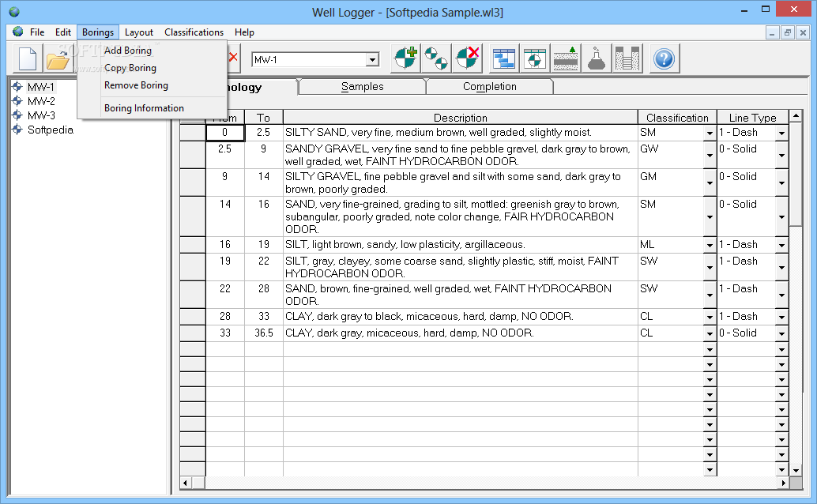Open the Classifications menu

pyautogui.click(x=194, y=32)
